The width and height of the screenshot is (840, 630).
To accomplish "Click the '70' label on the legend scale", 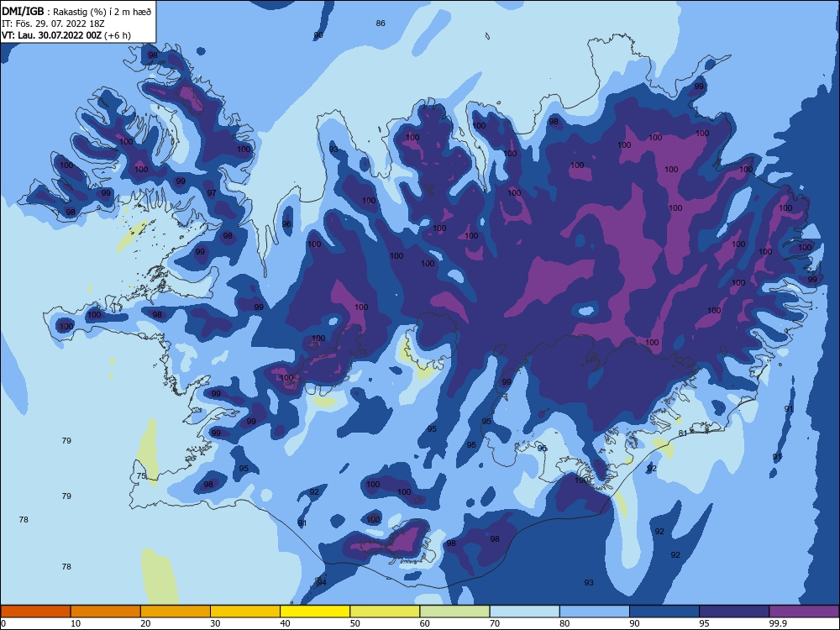I will (495, 623).
